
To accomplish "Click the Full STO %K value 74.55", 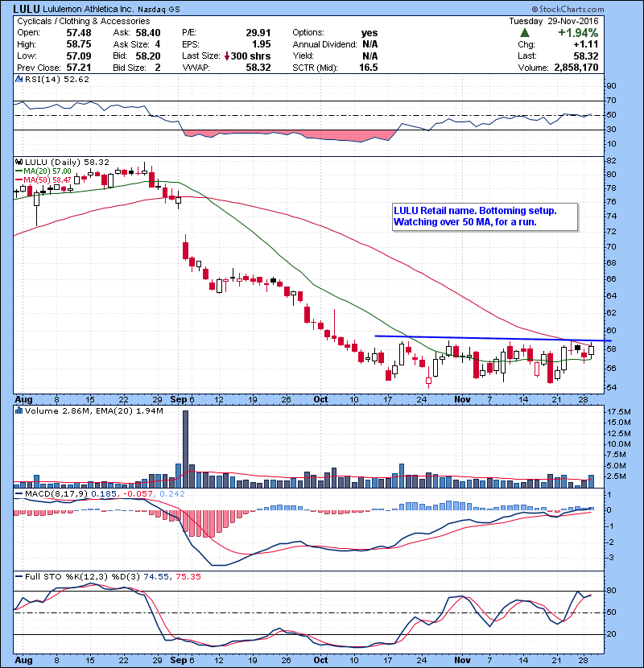I will (156, 577).
